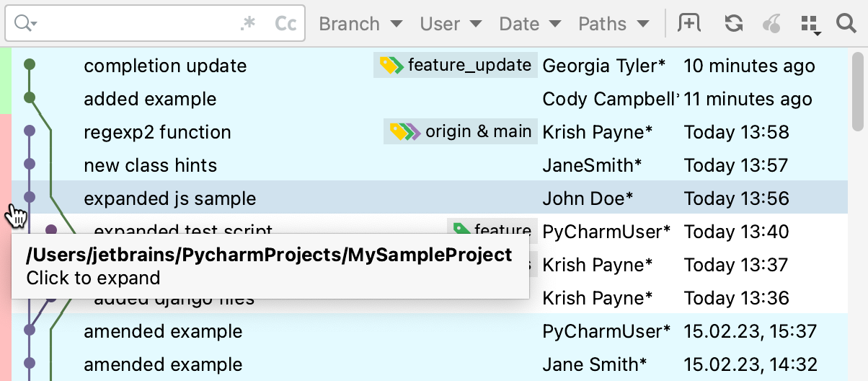This screenshot has height=381, width=868.
Task: Click the search history magnifier icon
Action: (25, 24)
